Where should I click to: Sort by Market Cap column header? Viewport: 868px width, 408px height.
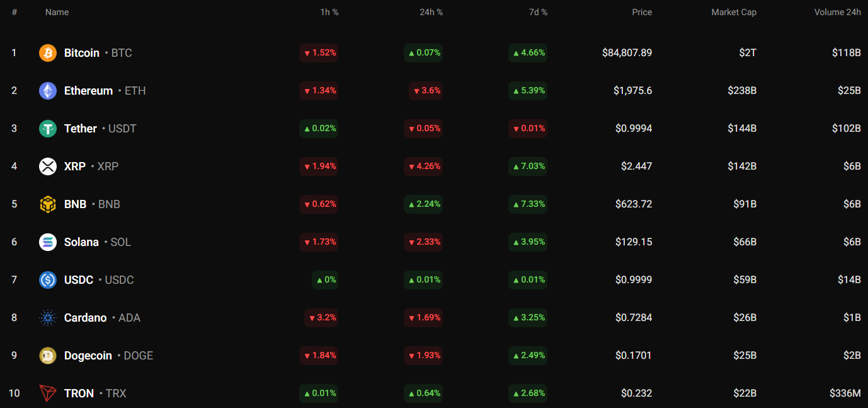click(x=734, y=12)
